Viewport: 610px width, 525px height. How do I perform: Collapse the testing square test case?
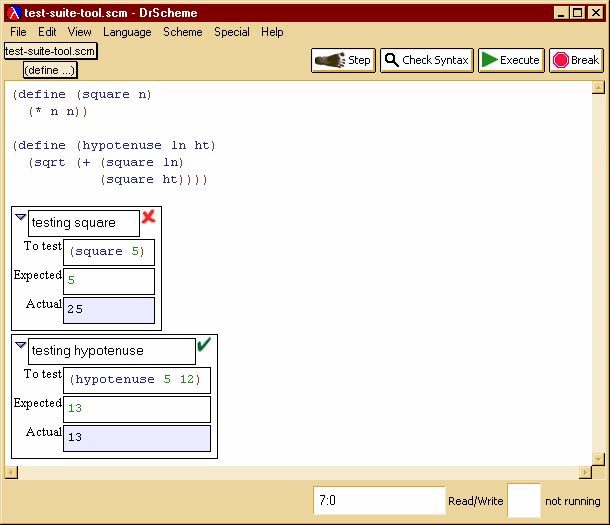coord(20,217)
